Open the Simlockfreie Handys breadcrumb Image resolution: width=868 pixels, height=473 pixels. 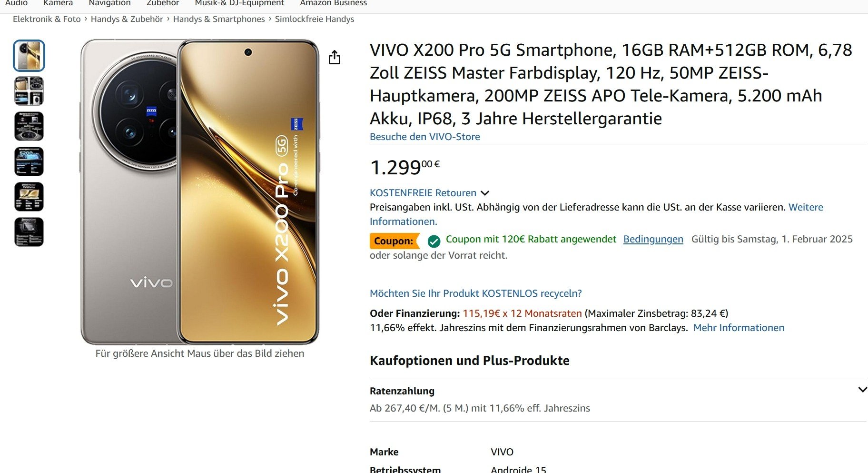315,19
